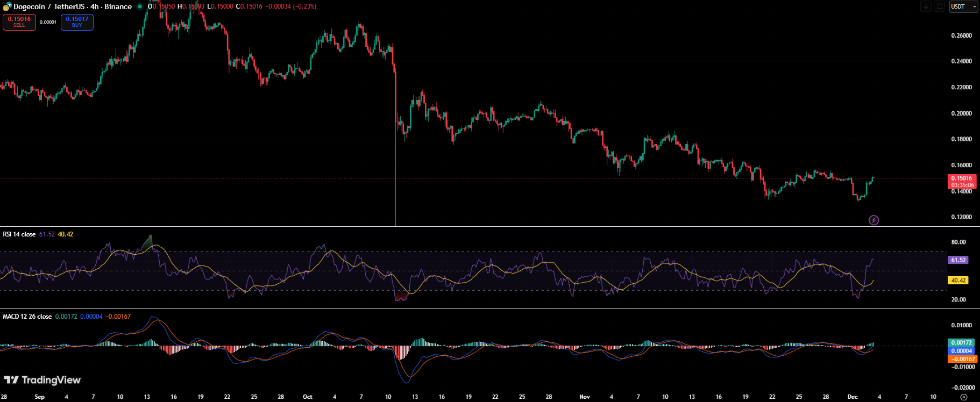The width and height of the screenshot is (980, 402).
Task: Click the Dogecoin symbol logo icon
Action: click(x=7, y=6)
